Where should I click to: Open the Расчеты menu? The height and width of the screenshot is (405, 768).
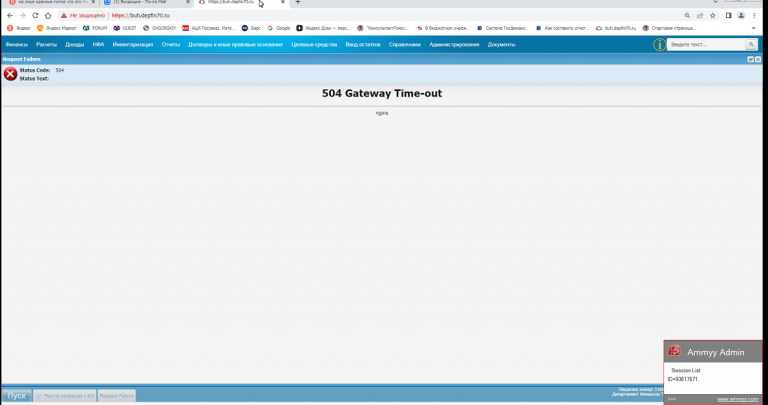[47, 45]
